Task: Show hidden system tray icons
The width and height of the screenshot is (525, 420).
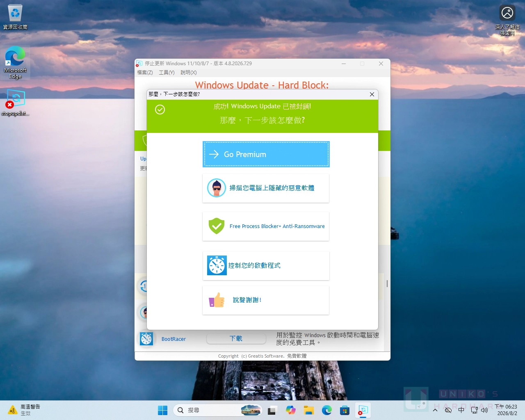Action: click(435, 410)
